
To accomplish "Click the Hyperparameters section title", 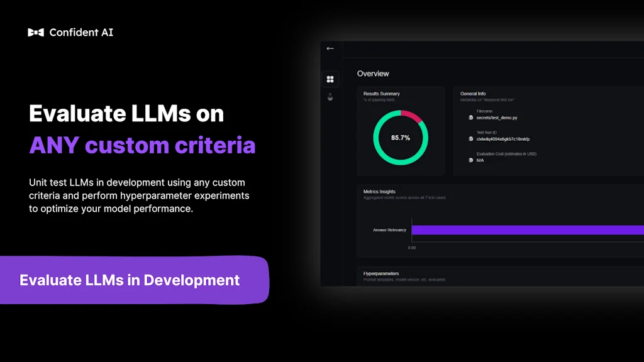I will coord(381,273).
